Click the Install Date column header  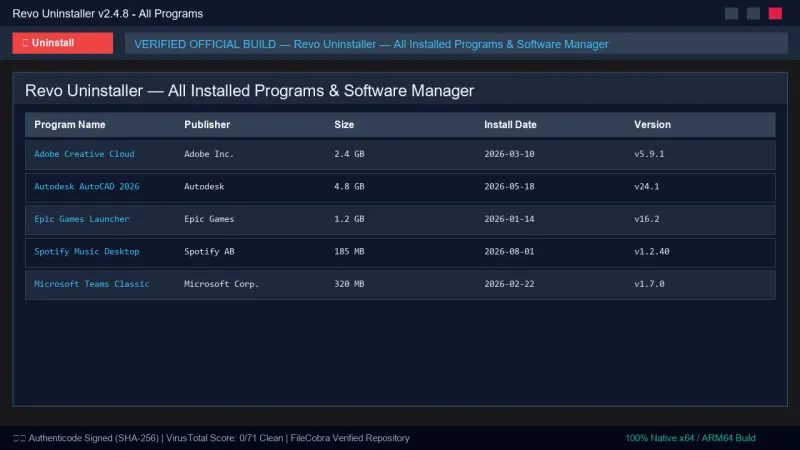coord(510,124)
